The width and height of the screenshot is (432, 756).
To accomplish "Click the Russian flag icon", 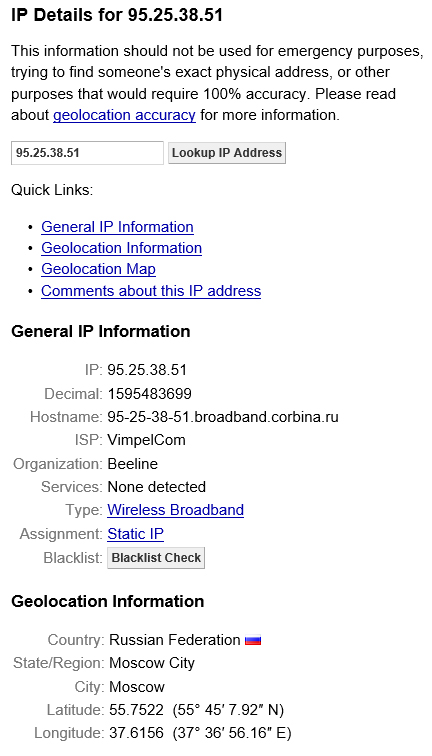I will (253, 641).
